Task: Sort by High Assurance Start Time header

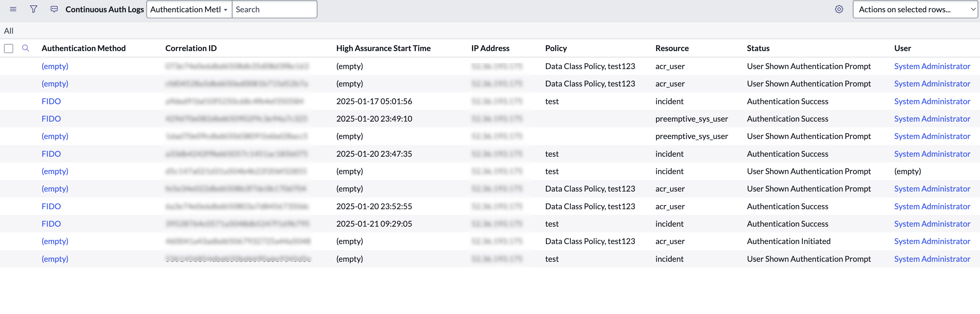Action: (383, 48)
